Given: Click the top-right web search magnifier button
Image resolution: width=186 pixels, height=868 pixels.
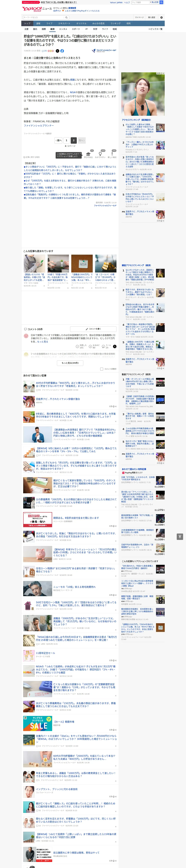Looking at the screenshot, I should click(x=161, y=2).
